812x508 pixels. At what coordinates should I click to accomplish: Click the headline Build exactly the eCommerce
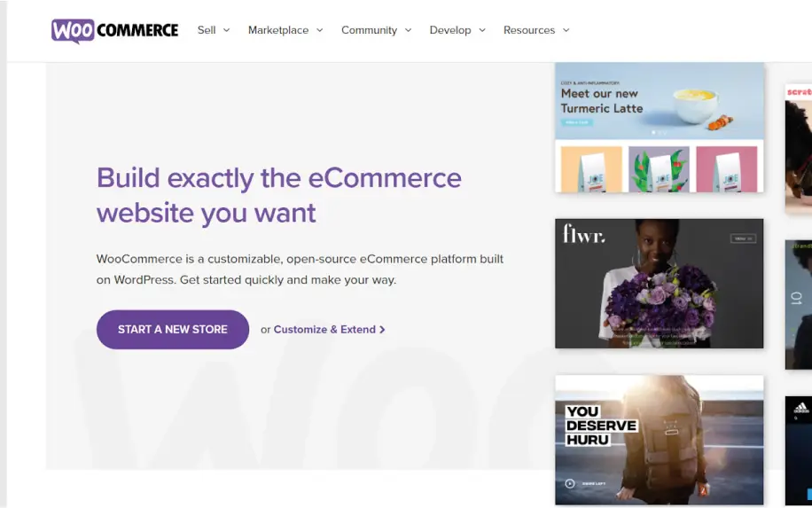pyautogui.click(x=279, y=178)
